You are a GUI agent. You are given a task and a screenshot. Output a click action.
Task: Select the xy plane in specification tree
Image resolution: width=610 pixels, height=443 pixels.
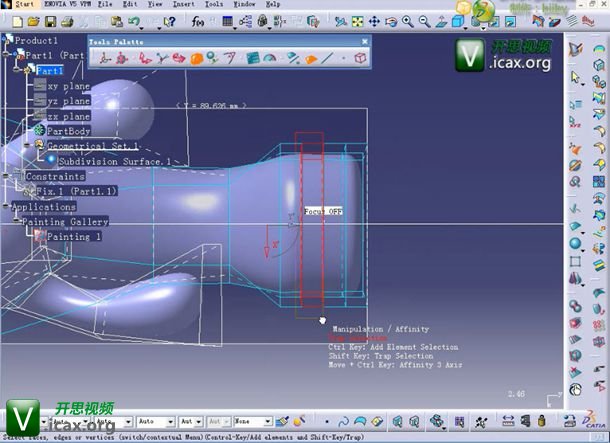(x=67, y=86)
